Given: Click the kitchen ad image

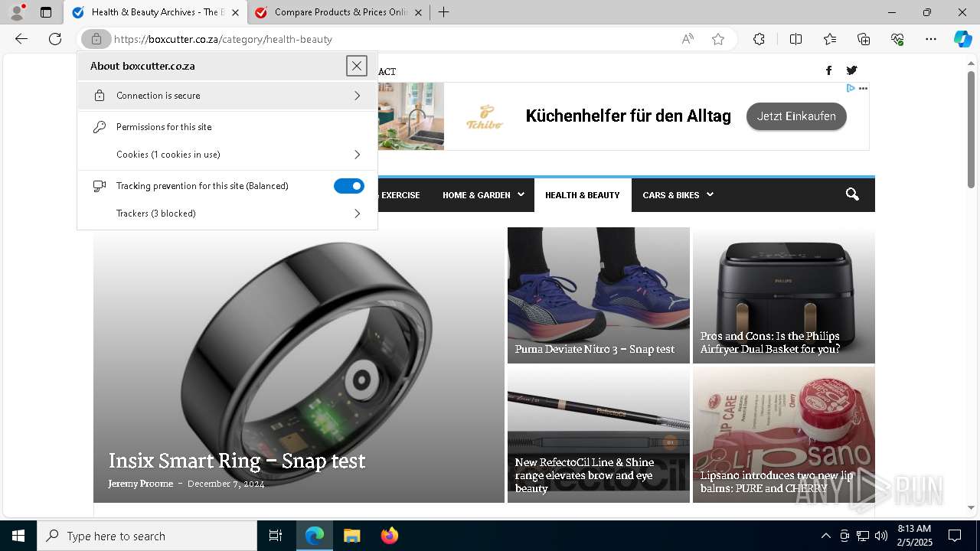Looking at the screenshot, I should point(411,116).
